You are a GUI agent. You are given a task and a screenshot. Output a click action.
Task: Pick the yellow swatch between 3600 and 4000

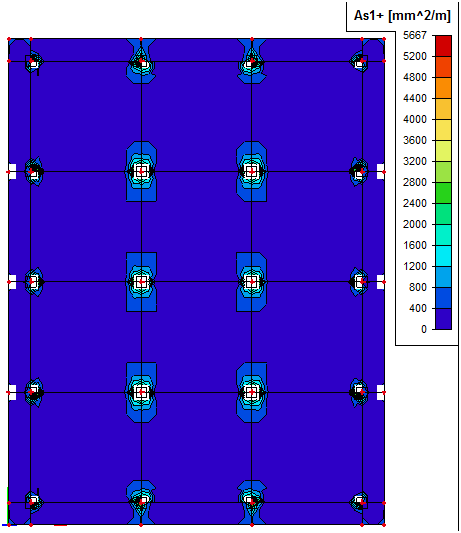coord(443,130)
